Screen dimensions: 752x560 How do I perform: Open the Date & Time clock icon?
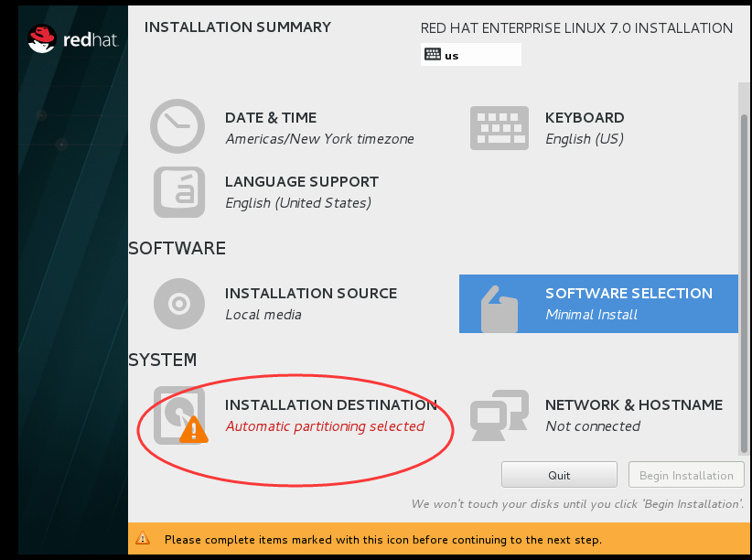tap(177, 126)
